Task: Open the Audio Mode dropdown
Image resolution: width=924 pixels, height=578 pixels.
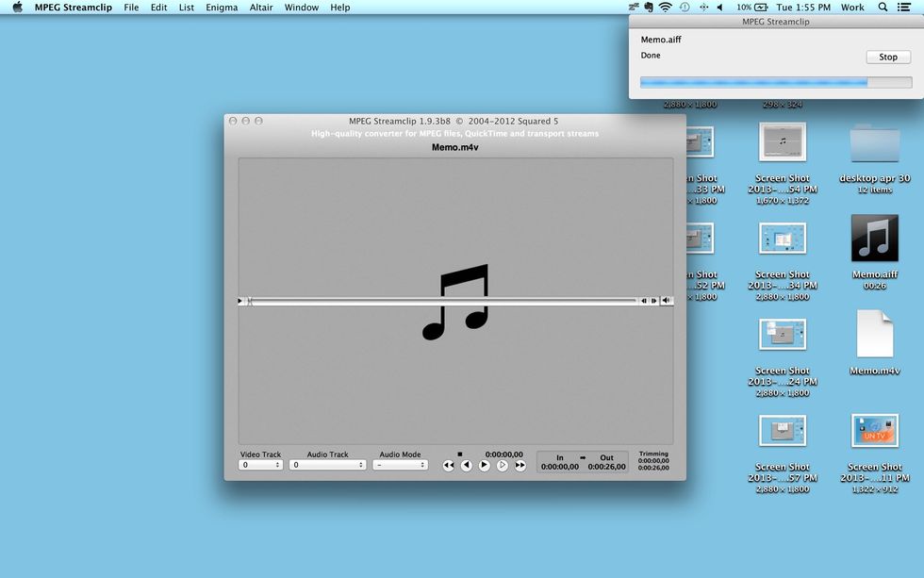Action: pos(400,465)
